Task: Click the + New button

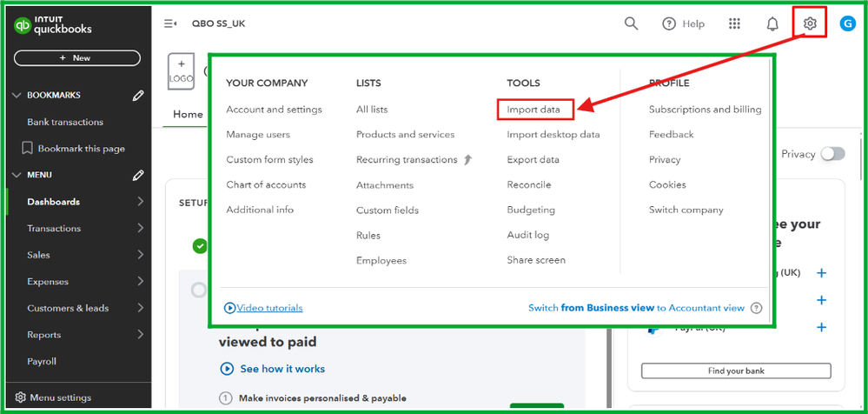Action: 76,57
